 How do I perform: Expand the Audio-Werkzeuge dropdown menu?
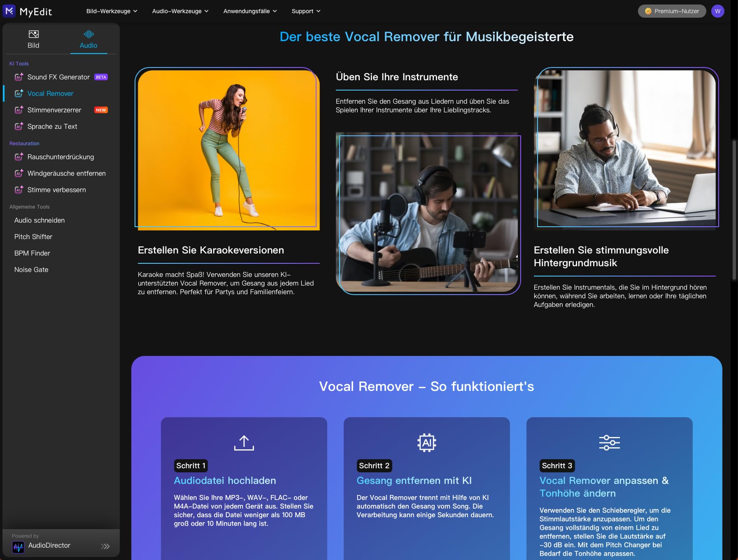180,11
